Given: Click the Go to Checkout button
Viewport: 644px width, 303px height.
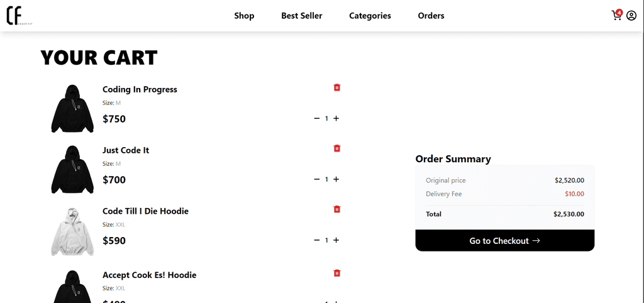Looking at the screenshot, I should point(505,241).
